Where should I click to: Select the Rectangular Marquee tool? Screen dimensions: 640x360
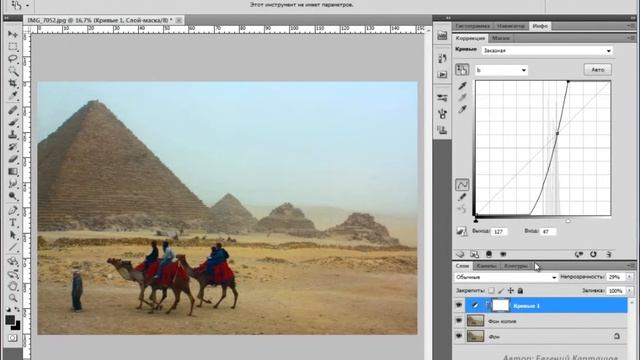pyautogui.click(x=13, y=46)
